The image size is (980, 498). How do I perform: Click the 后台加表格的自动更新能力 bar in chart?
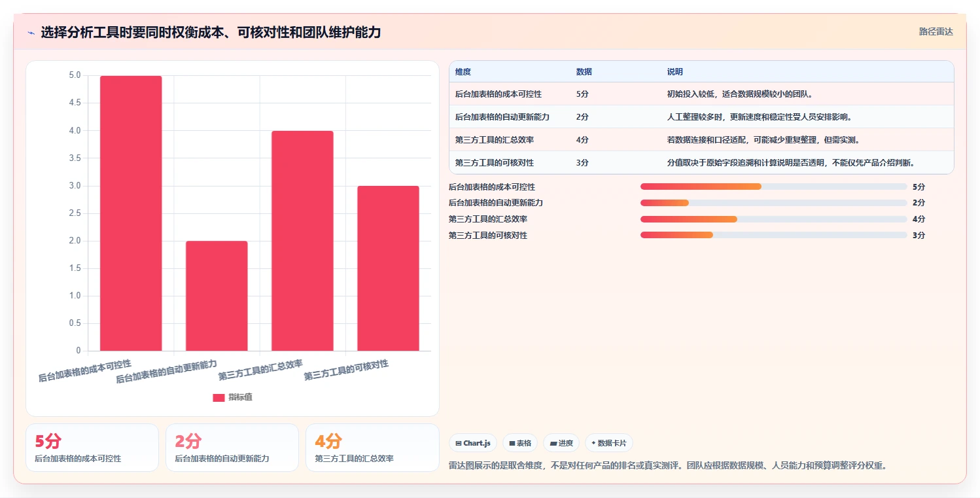tap(217, 296)
